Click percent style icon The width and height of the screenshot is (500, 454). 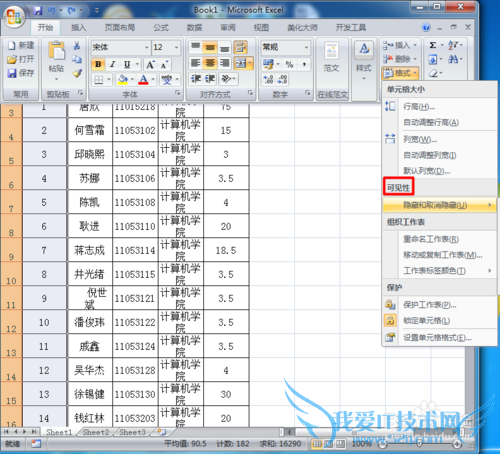coord(289,64)
